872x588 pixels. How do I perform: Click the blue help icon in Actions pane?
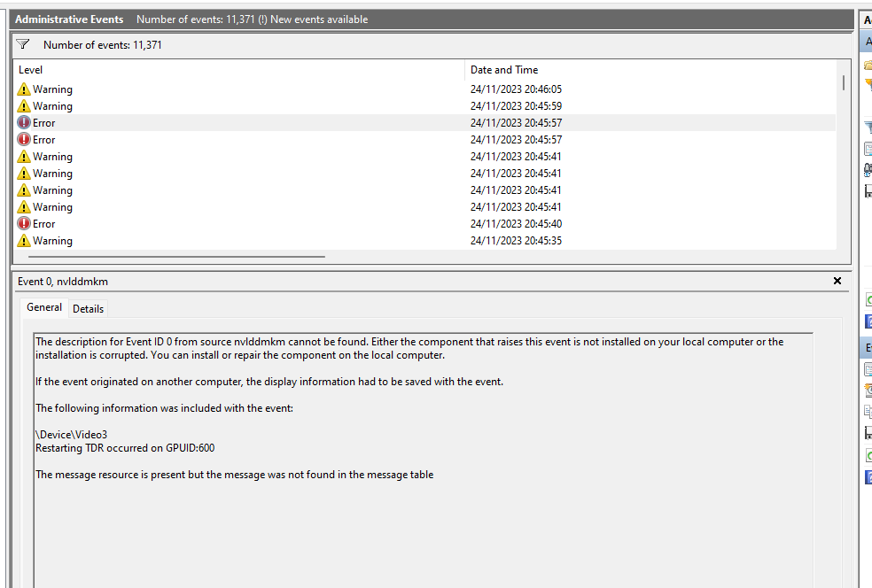868,321
